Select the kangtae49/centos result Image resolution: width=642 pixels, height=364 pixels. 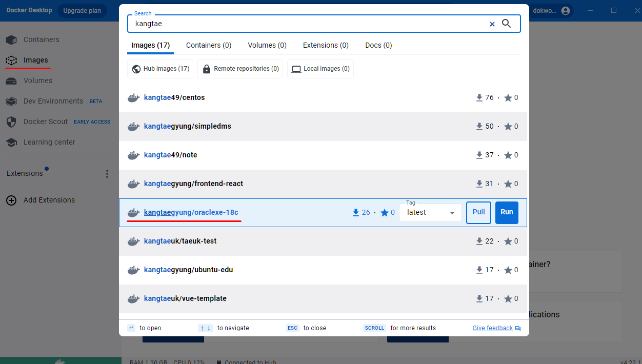tap(323, 98)
